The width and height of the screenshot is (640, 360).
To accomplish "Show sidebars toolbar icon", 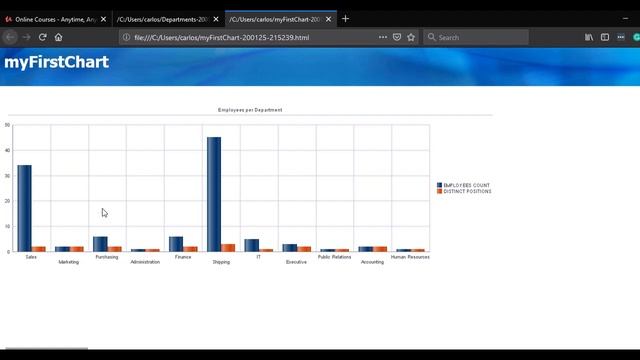I will (605, 37).
